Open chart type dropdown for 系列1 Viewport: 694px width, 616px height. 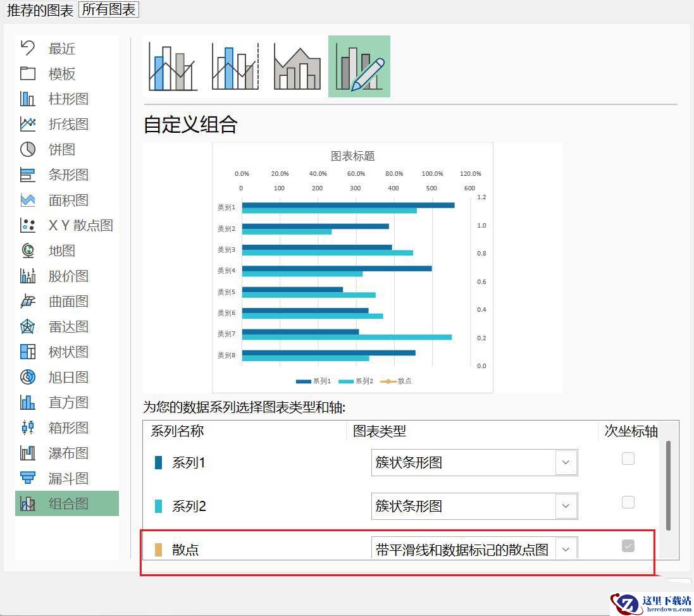tap(566, 462)
